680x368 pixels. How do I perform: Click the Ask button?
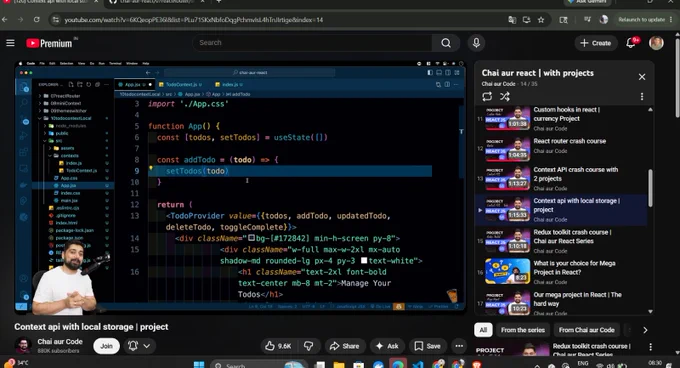pos(387,346)
